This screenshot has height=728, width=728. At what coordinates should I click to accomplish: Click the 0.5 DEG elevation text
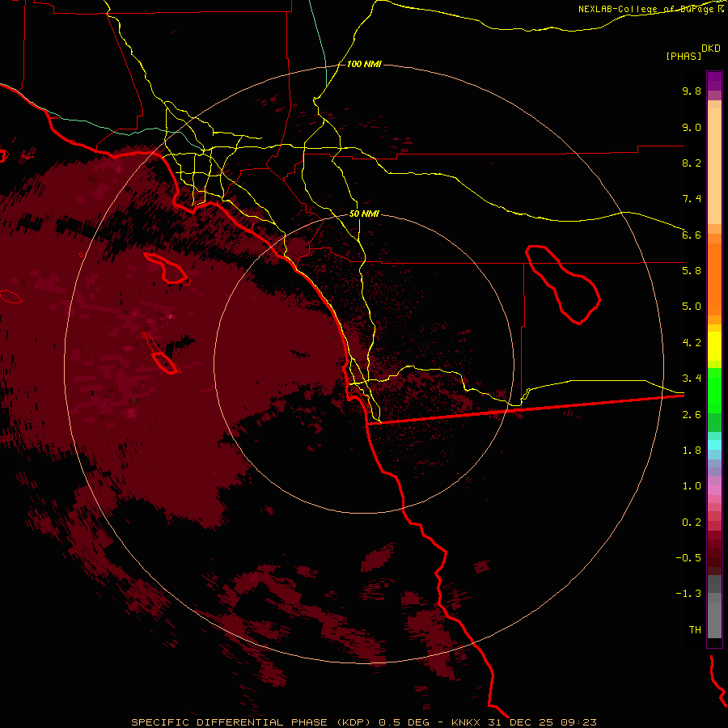pyautogui.click(x=404, y=722)
